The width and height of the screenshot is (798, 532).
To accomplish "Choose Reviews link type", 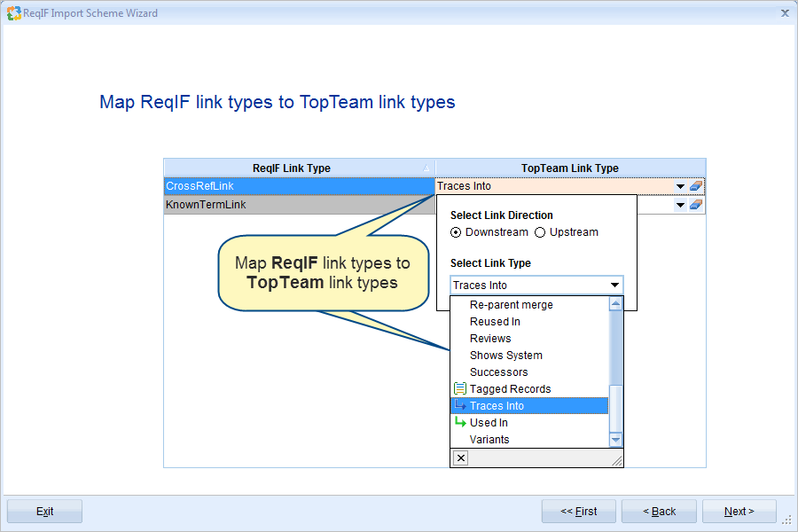I will point(529,338).
